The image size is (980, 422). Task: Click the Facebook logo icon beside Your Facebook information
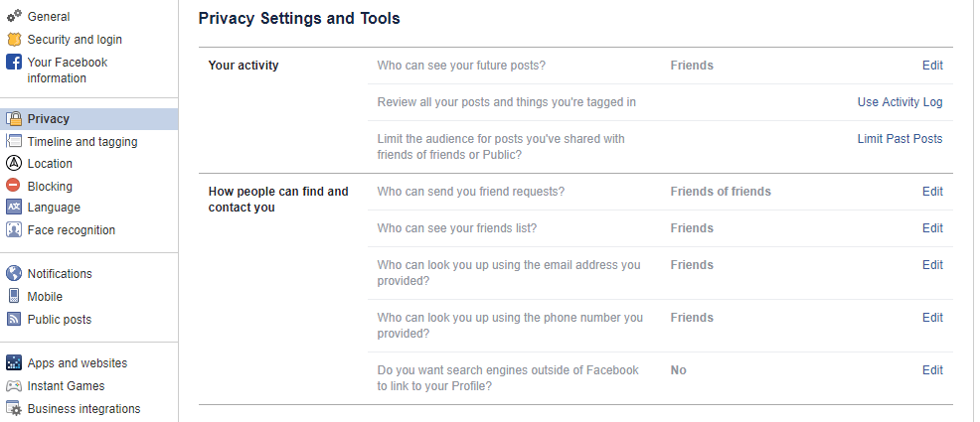click(x=14, y=63)
